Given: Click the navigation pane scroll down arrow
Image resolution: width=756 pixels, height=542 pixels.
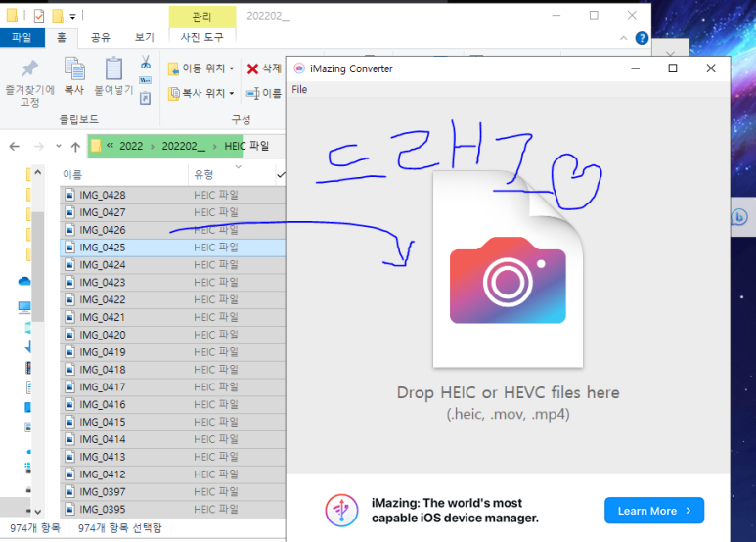Looking at the screenshot, I should tap(38, 512).
